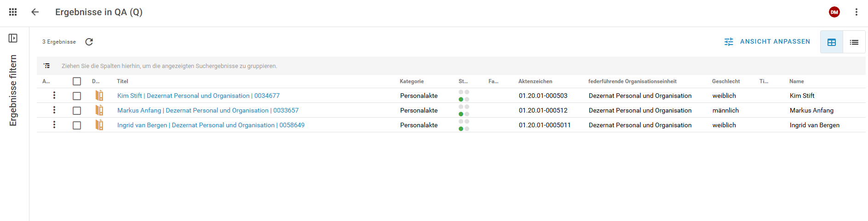Open actions menu for Markus Anfang row
This screenshot has width=868, height=221.
coord(54,110)
